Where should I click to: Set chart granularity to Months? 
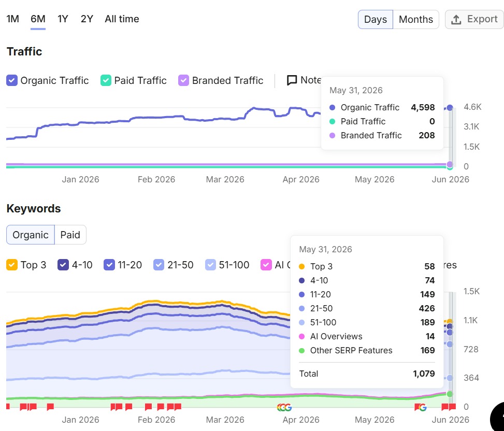tap(416, 19)
